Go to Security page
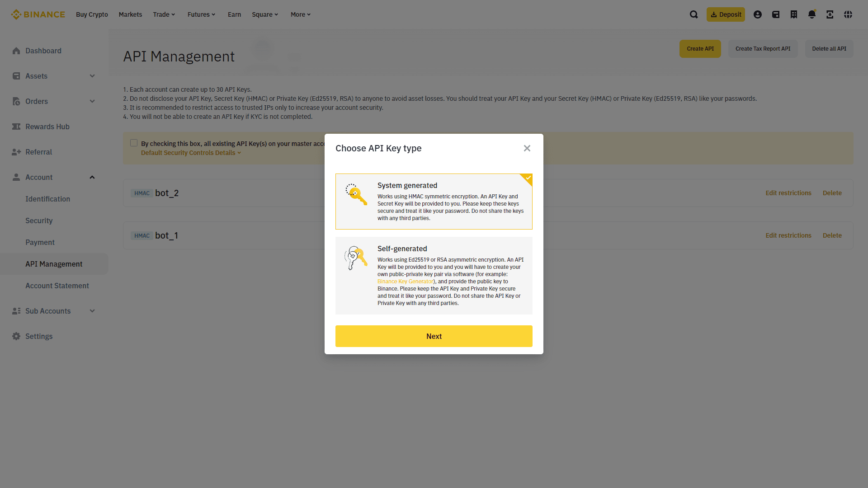This screenshot has width=868, height=488. [39, 221]
